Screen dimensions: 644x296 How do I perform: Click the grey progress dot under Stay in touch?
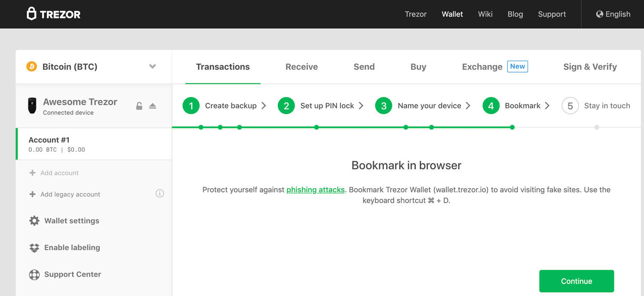597,127
